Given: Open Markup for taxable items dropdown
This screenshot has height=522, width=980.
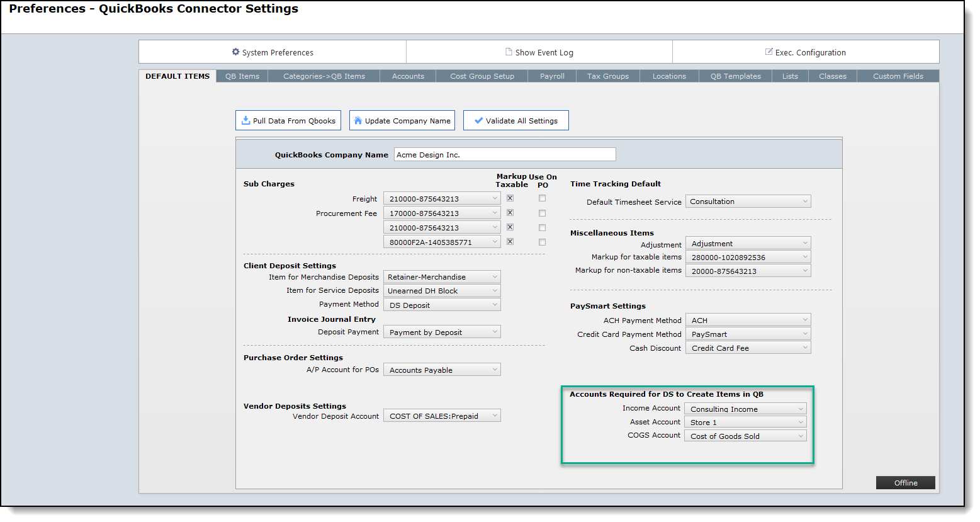Looking at the screenshot, I should (748, 257).
